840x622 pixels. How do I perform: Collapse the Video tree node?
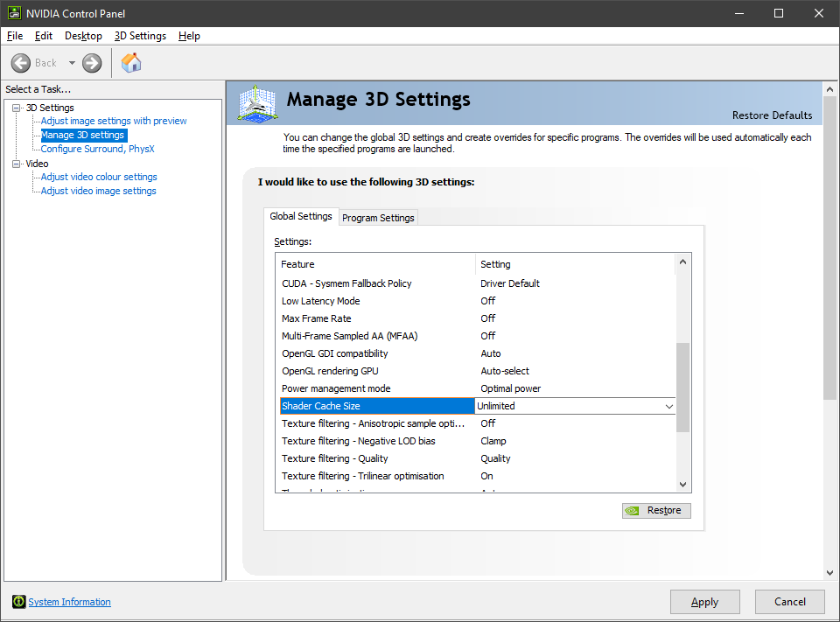[x=16, y=164]
